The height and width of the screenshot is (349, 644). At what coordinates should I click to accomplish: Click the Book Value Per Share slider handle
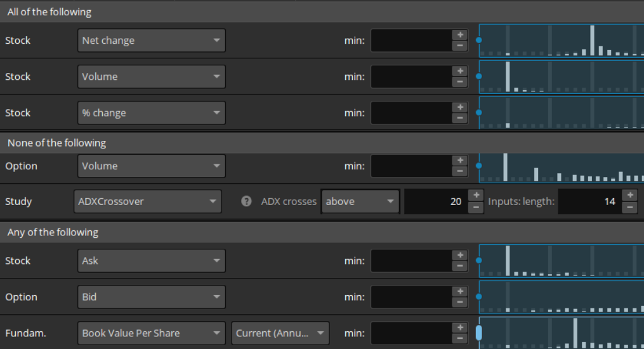click(x=479, y=333)
